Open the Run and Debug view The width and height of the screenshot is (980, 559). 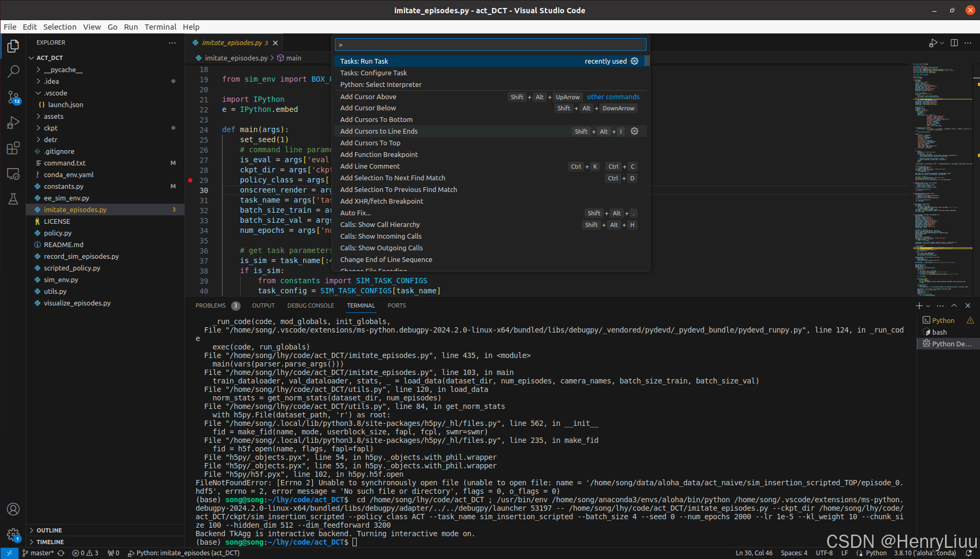click(x=13, y=123)
